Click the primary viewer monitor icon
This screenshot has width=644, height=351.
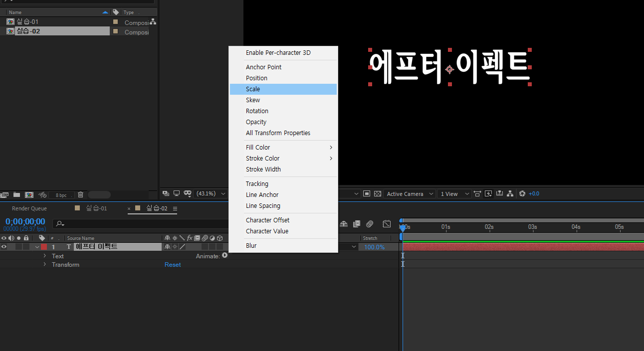point(177,193)
